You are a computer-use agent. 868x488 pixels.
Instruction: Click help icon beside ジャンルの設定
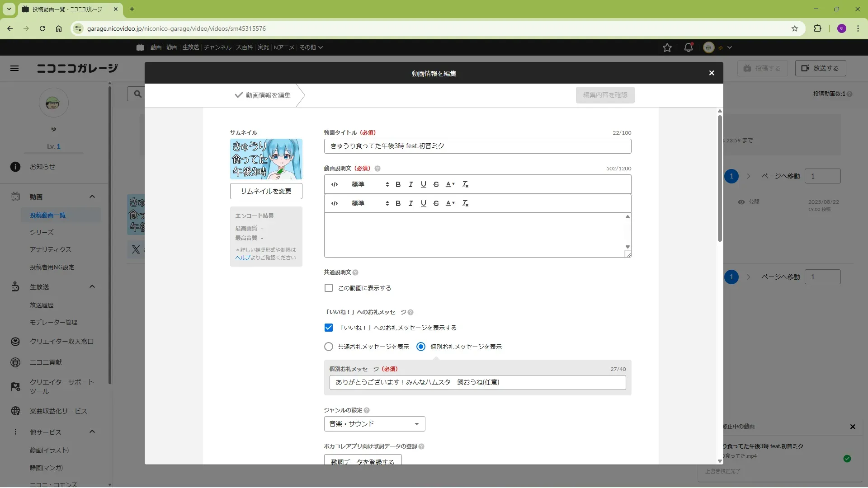coord(367,410)
